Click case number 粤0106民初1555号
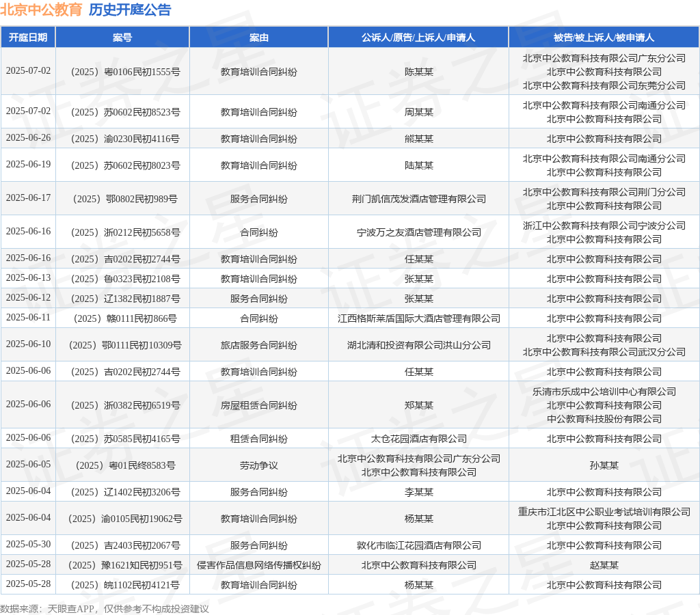Screen dimensions: 700x615 point(126,72)
